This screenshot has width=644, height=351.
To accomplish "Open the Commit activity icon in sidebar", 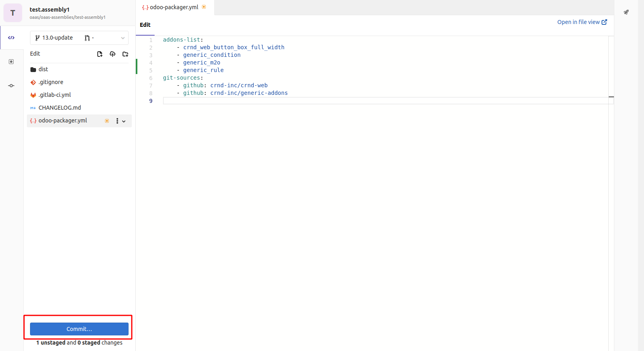I will click(x=11, y=86).
